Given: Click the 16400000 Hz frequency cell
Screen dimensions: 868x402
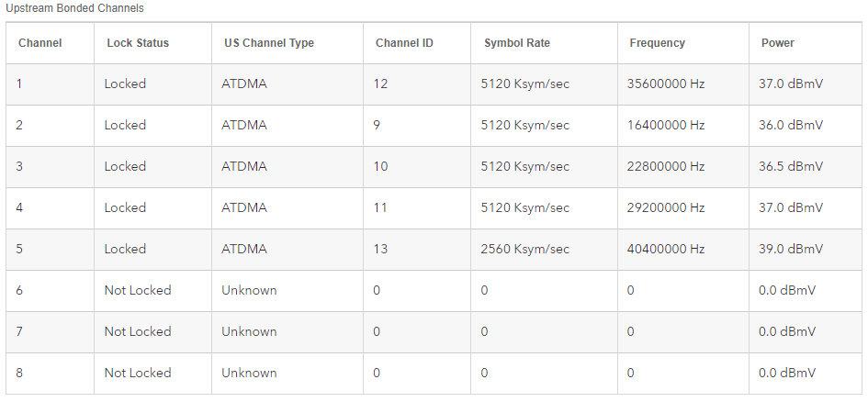Looking at the screenshot, I should tap(665, 126).
